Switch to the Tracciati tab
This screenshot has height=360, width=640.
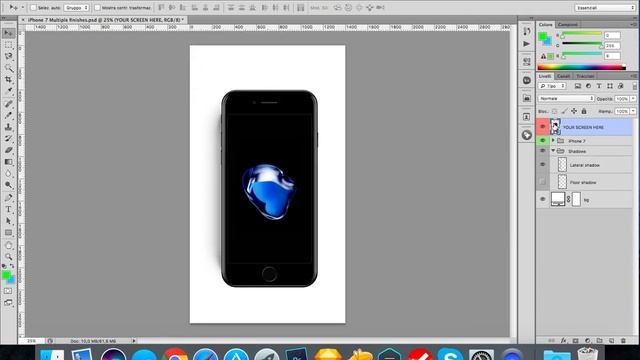point(585,76)
